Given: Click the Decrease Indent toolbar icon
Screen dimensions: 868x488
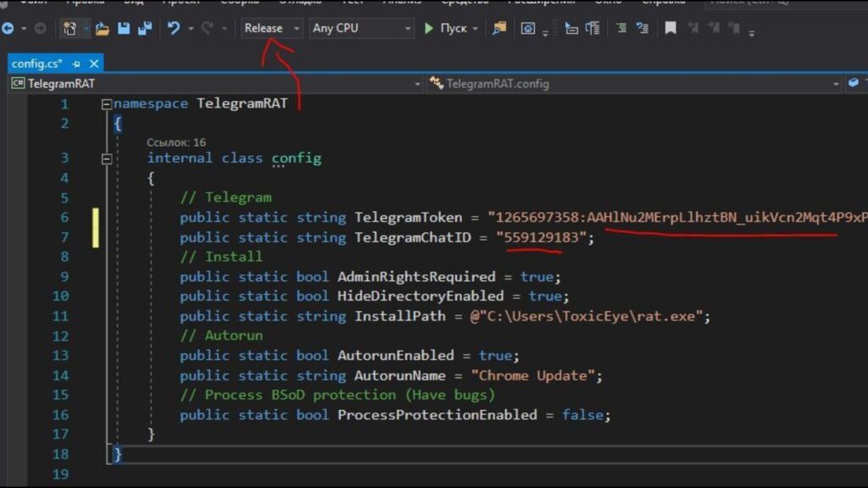Looking at the screenshot, I should 621,28.
